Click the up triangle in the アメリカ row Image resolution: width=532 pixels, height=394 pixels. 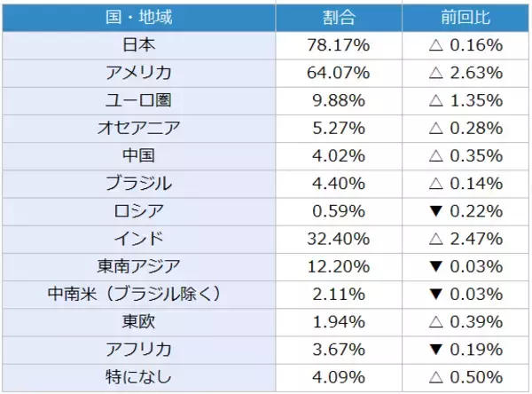click(435, 72)
